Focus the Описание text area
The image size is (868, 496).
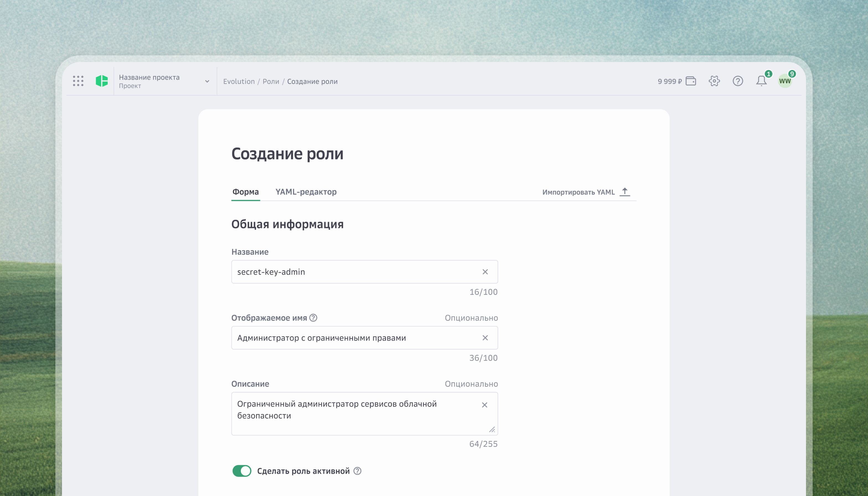365,414
